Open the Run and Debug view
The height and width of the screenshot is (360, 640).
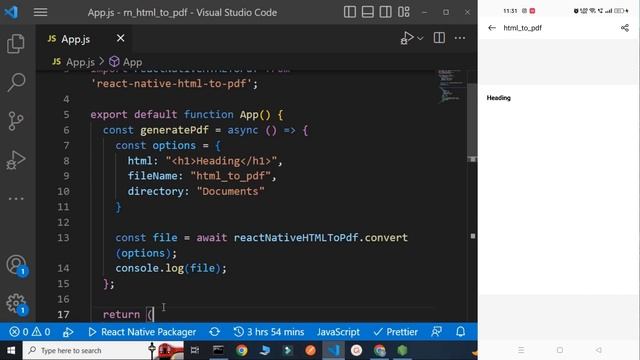(16, 160)
